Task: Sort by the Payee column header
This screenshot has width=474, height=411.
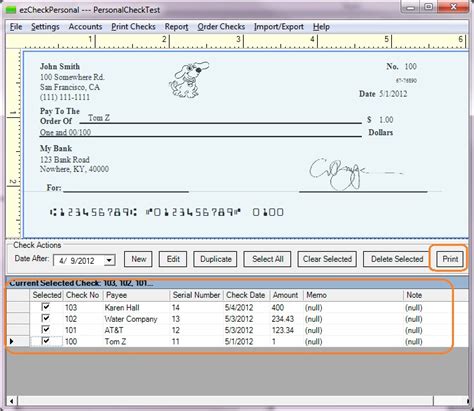Action: click(136, 295)
